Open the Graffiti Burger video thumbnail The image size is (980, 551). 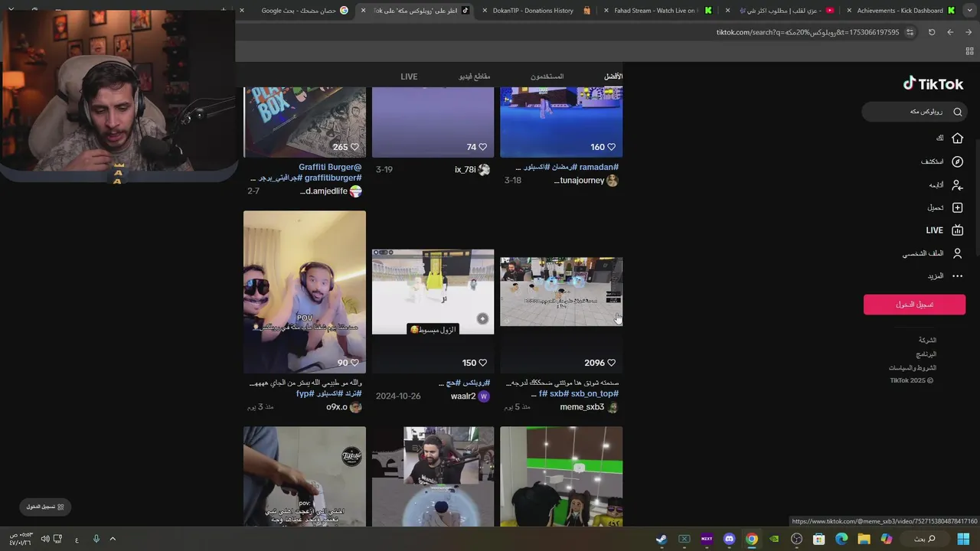(x=305, y=122)
